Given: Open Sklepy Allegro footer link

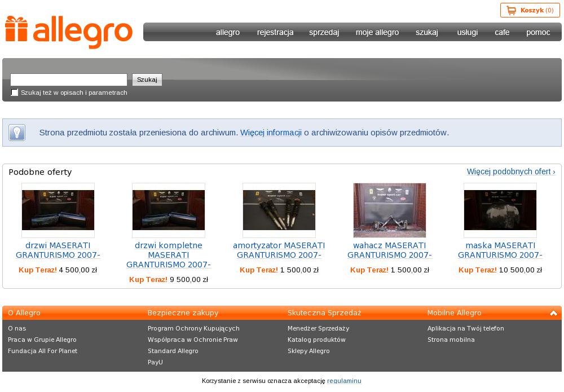Looking at the screenshot, I should pos(309,351).
